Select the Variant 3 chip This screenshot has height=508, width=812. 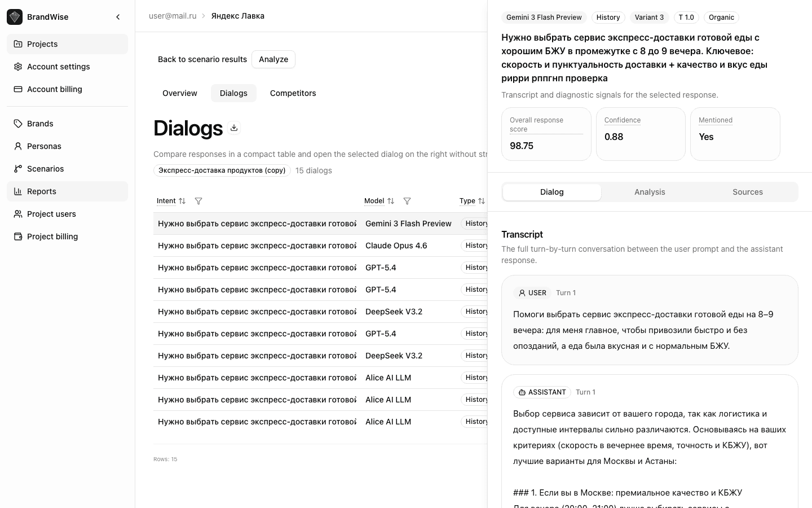coord(650,17)
